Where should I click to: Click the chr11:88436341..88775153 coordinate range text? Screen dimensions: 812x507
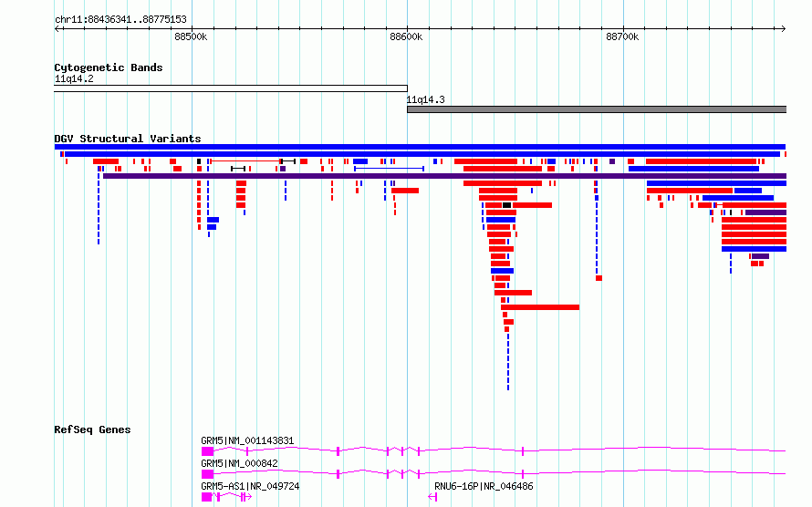coord(120,19)
